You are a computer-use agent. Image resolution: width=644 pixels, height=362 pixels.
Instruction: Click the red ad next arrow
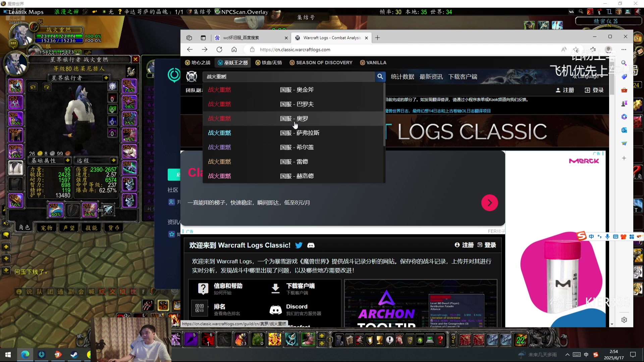(490, 203)
